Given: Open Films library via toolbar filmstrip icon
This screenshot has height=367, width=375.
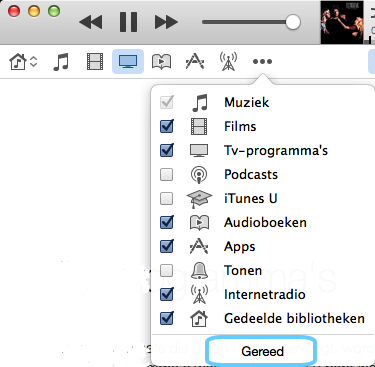Looking at the screenshot, I should point(95,62).
